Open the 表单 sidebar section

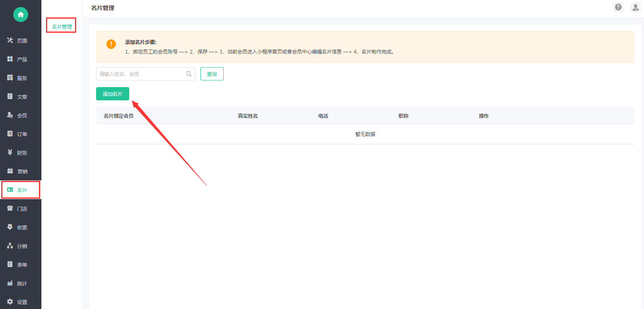point(21,265)
